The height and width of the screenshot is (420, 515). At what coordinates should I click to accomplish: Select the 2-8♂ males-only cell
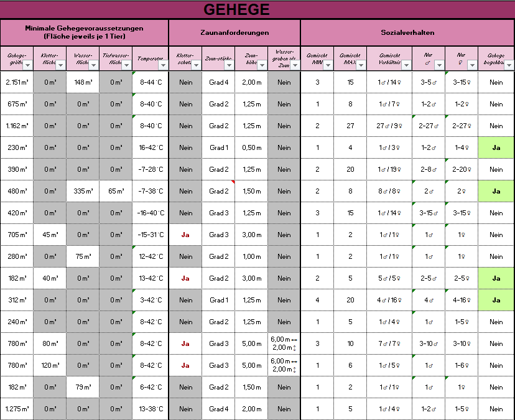coord(429,169)
